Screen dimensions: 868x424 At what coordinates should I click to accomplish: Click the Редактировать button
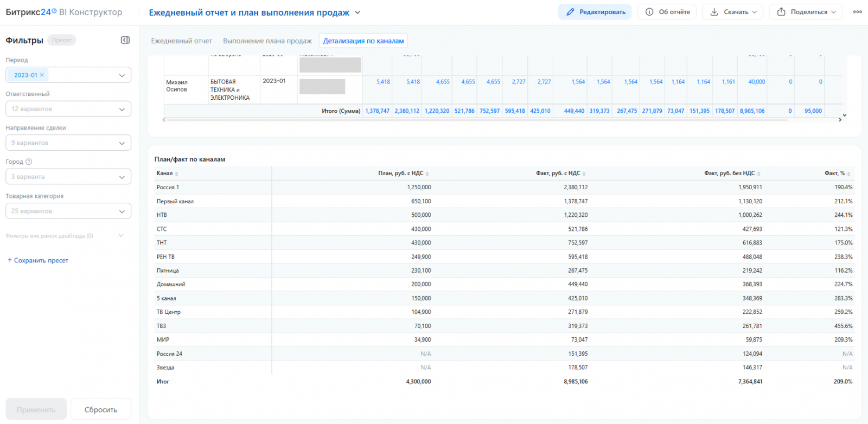(595, 12)
